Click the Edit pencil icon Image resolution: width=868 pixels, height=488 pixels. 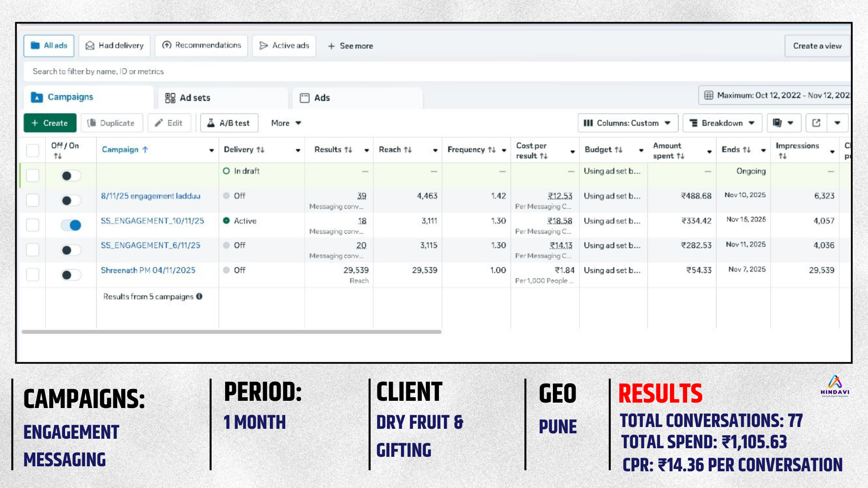point(159,123)
